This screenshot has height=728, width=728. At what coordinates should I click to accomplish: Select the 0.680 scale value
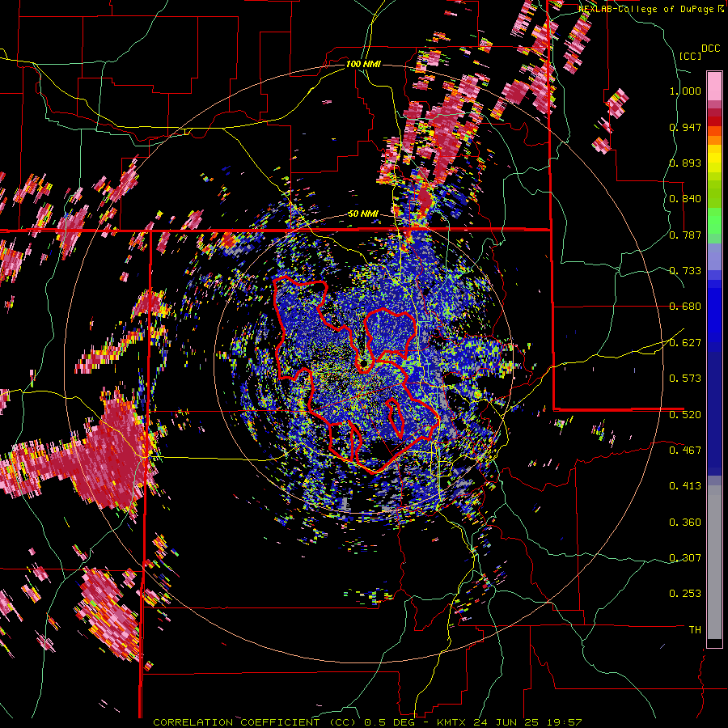coord(685,306)
